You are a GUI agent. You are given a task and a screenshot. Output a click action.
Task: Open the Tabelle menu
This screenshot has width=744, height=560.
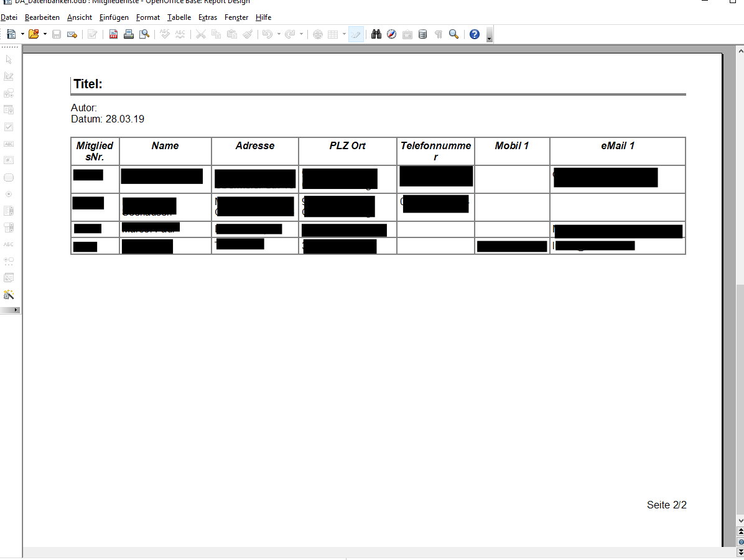[x=179, y=17]
